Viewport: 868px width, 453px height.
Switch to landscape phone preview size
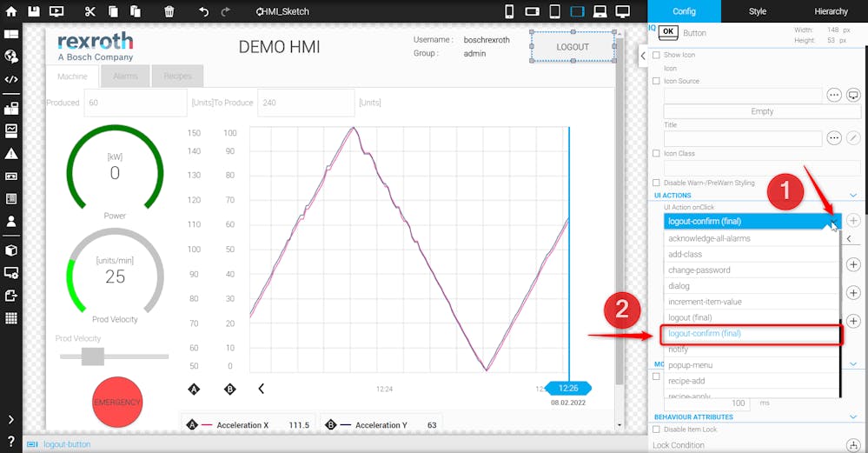(x=532, y=11)
